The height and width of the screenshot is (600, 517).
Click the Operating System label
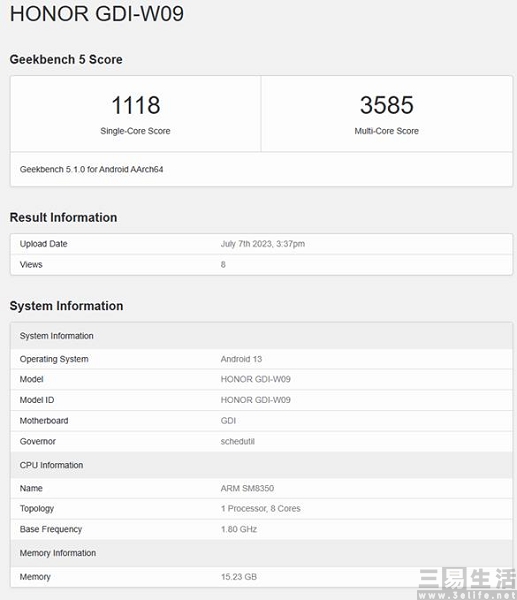[x=54, y=359]
